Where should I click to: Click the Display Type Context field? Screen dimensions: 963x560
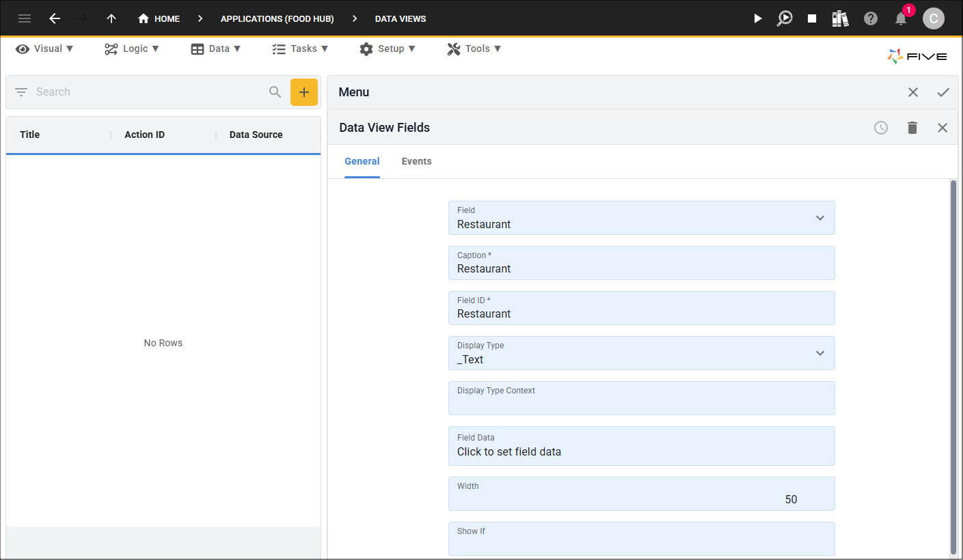(x=641, y=398)
